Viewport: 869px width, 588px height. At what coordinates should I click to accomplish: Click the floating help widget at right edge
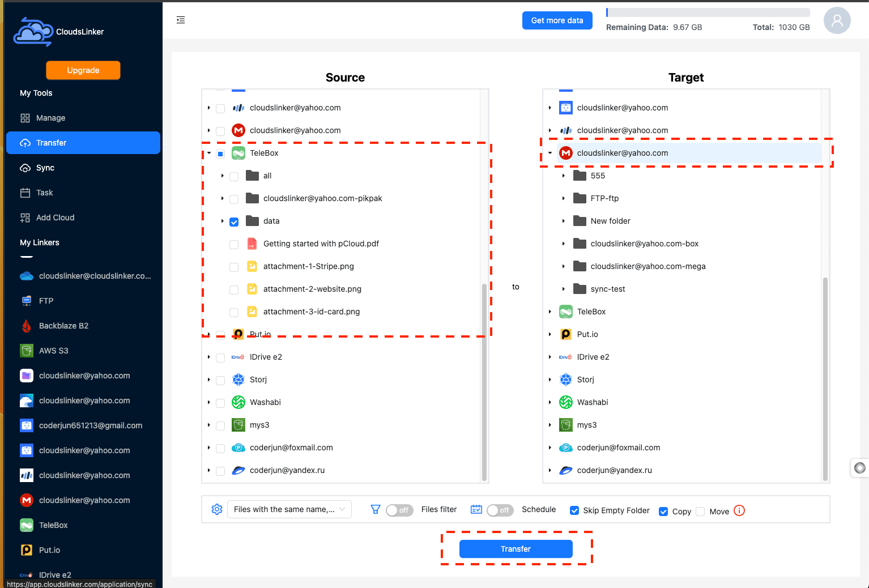point(860,468)
